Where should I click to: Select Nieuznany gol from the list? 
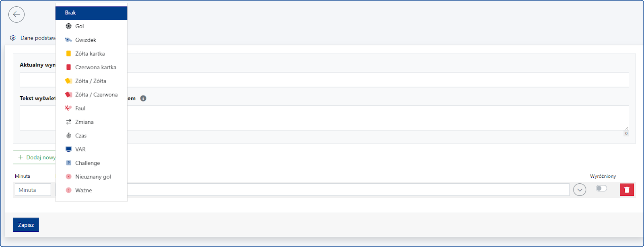point(93,177)
